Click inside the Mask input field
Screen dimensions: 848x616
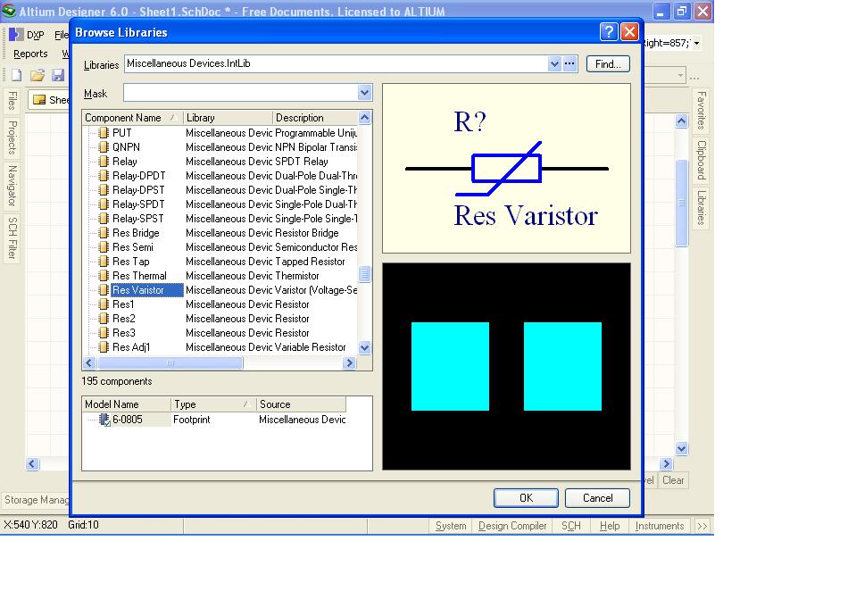click(241, 93)
